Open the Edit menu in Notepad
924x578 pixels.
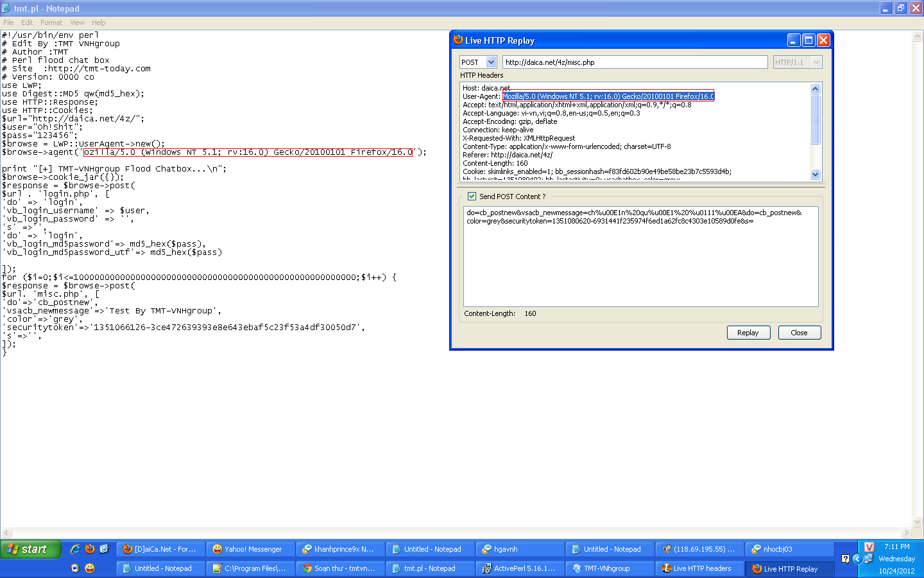(27, 22)
